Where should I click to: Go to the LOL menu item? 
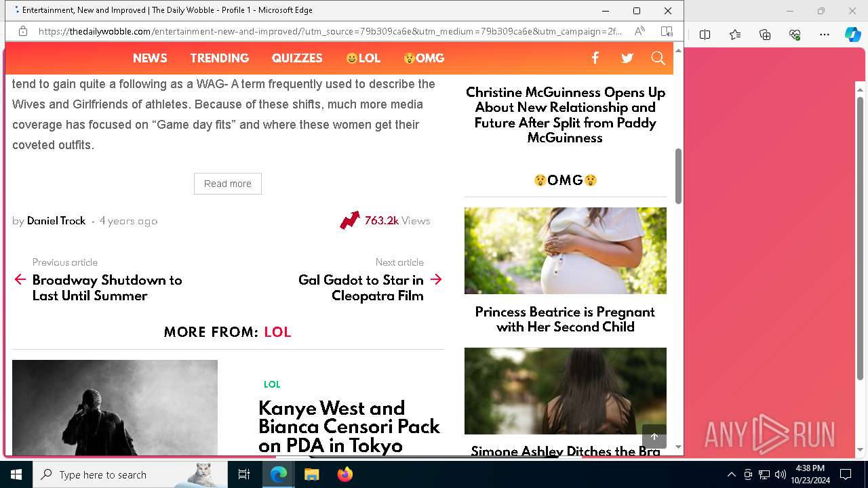point(363,58)
